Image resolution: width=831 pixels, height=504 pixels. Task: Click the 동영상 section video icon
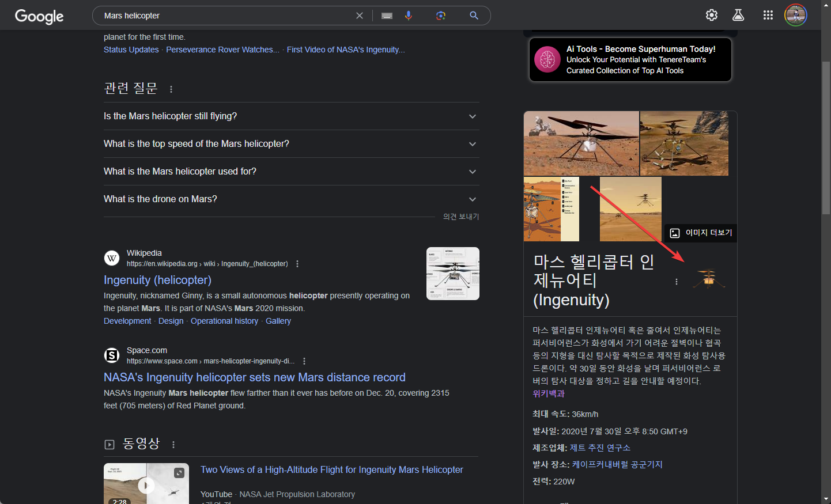tap(109, 444)
